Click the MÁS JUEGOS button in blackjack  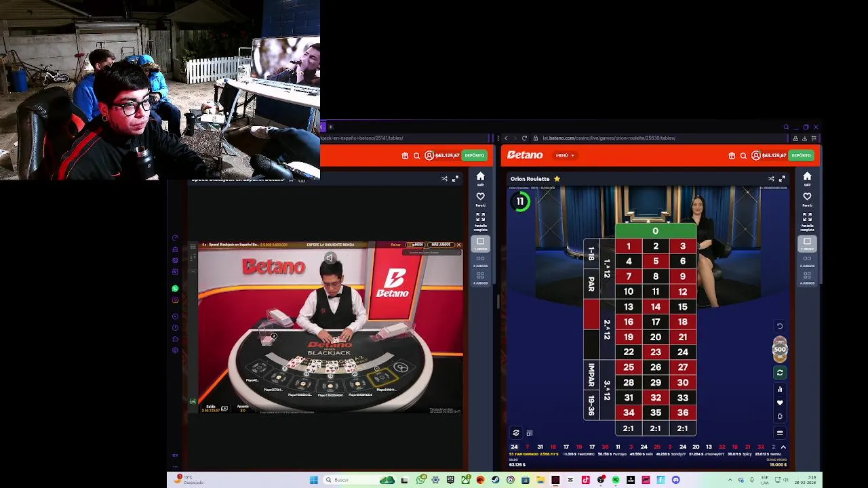click(441, 245)
